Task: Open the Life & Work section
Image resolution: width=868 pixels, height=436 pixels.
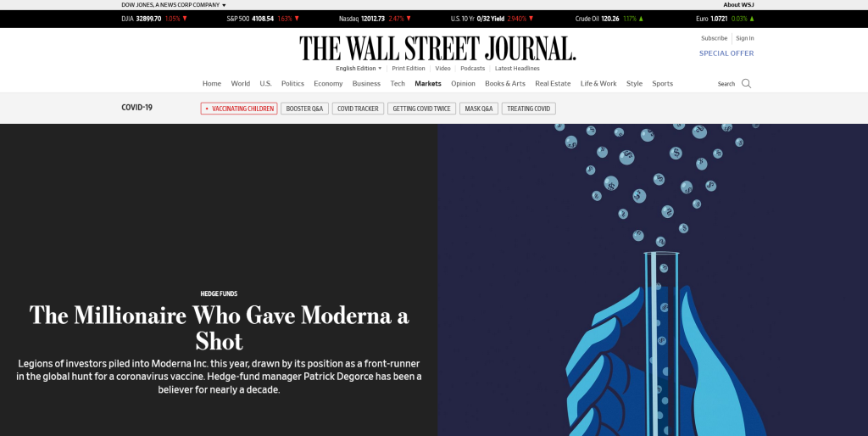Action: coord(598,84)
